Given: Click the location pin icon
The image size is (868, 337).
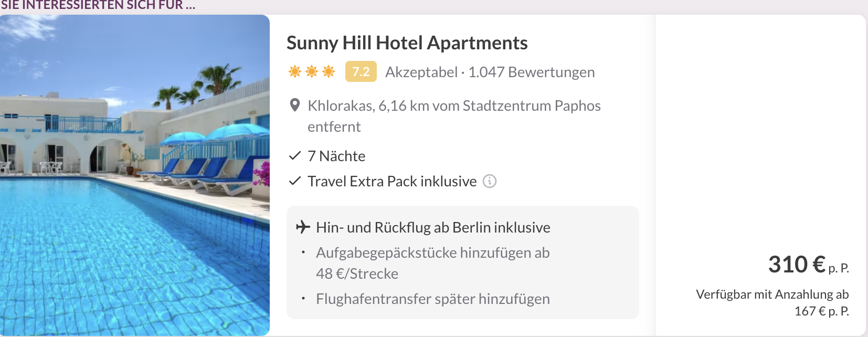Looking at the screenshot, I should point(295,106).
